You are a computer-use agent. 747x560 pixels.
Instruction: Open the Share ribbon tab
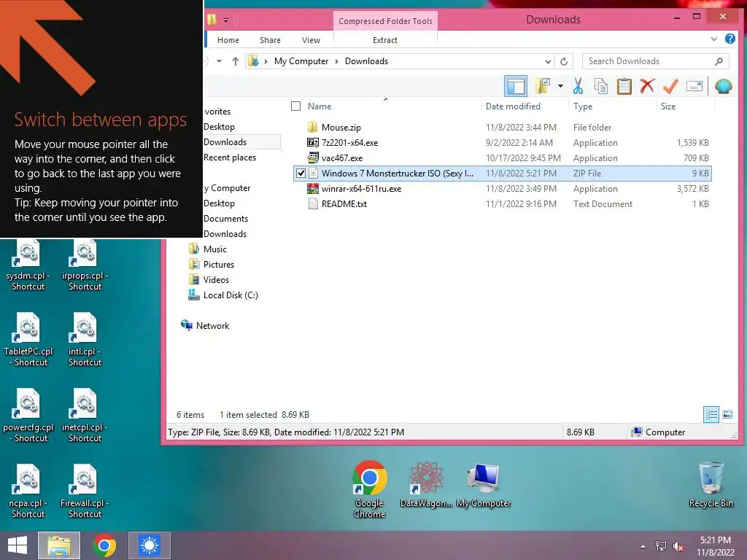click(270, 40)
